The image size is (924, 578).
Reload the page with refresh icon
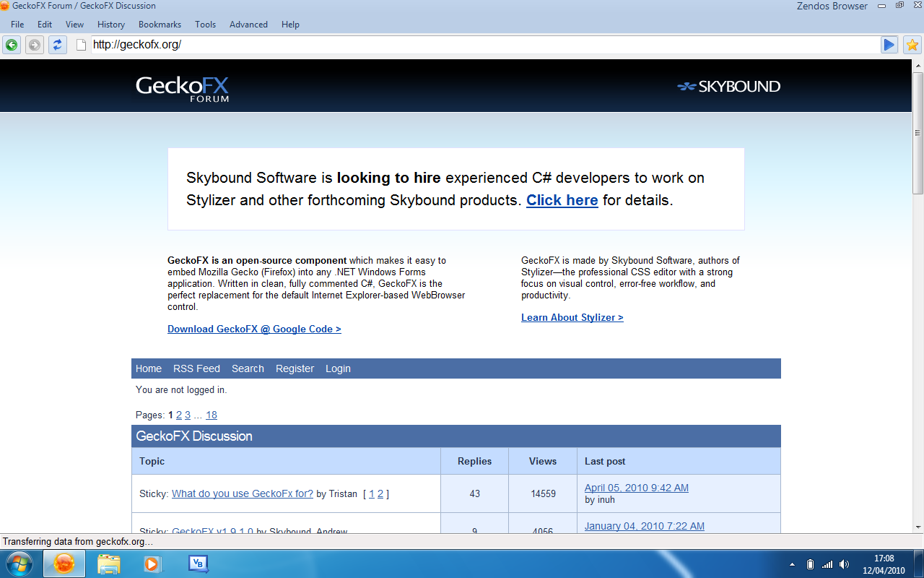click(x=58, y=45)
